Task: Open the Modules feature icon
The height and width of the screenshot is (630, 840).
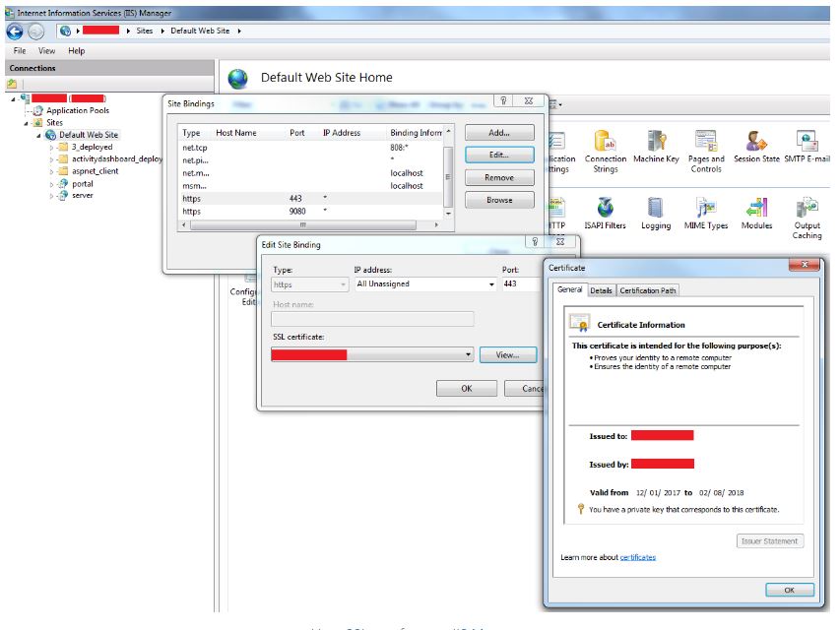Action: pos(756,212)
